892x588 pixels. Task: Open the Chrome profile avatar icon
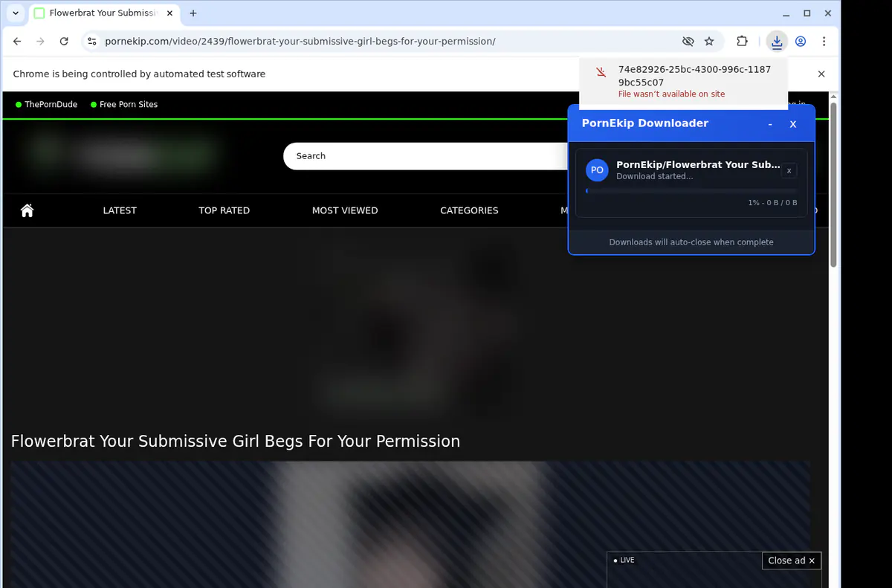(801, 42)
